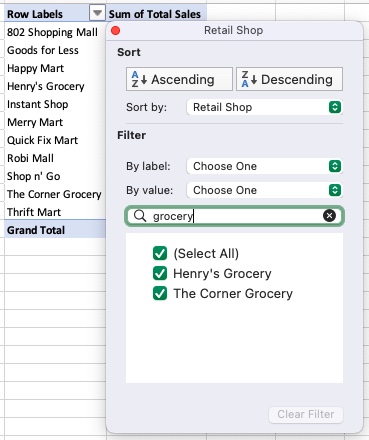Close the Retail Shop filter popup
369x440 pixels.
pos(116,31)
